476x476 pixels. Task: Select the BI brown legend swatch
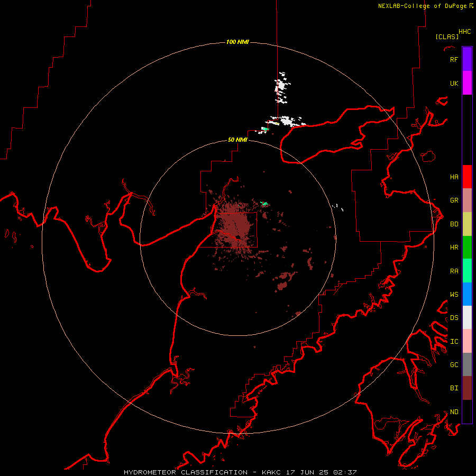click(x=467, y=388)
